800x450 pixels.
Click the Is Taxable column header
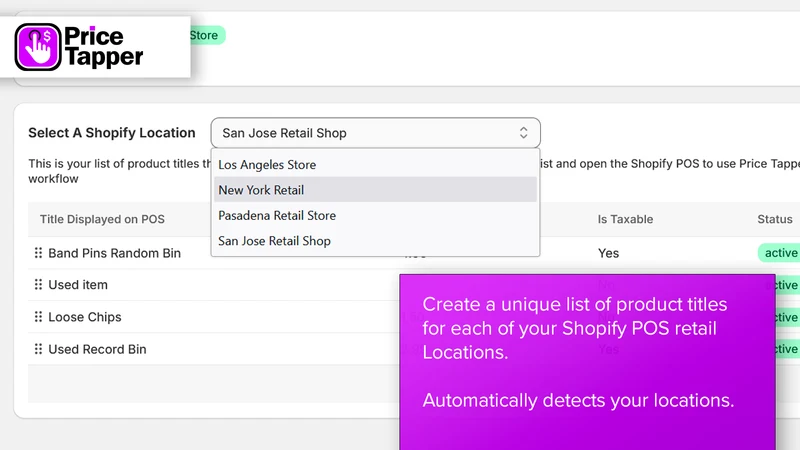pos(626,219)
